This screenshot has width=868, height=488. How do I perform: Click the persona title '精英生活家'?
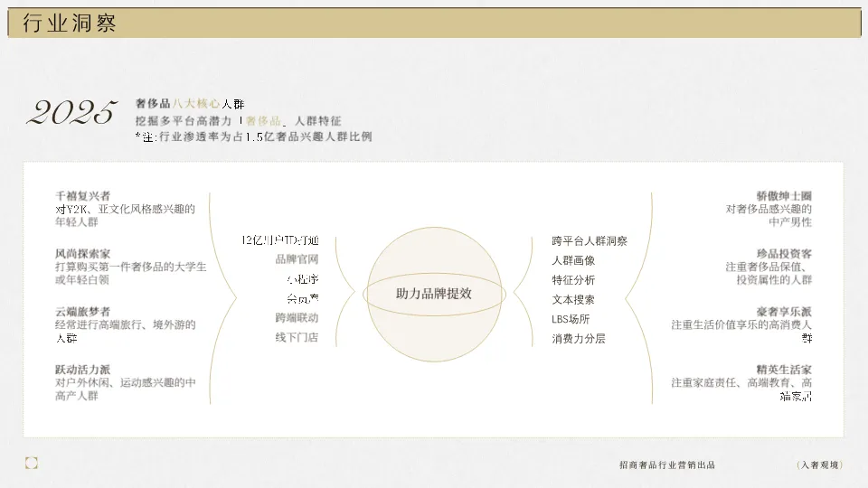[784, 370]
